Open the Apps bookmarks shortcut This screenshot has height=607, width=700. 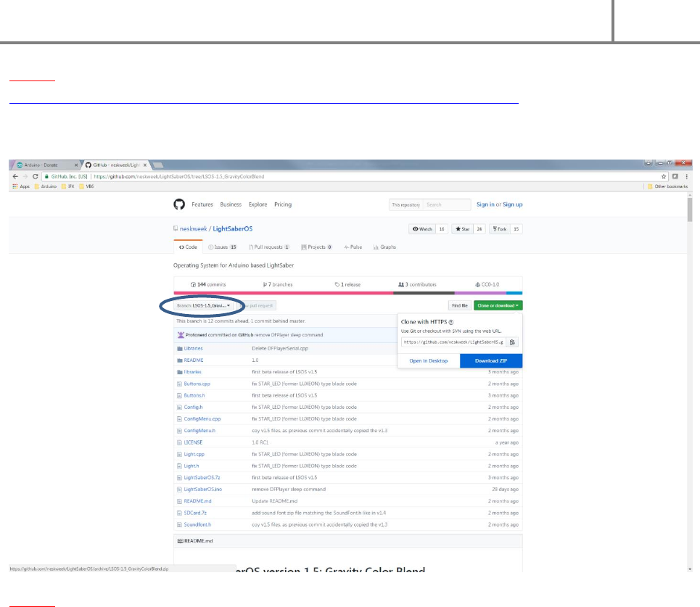click(21, 186)
